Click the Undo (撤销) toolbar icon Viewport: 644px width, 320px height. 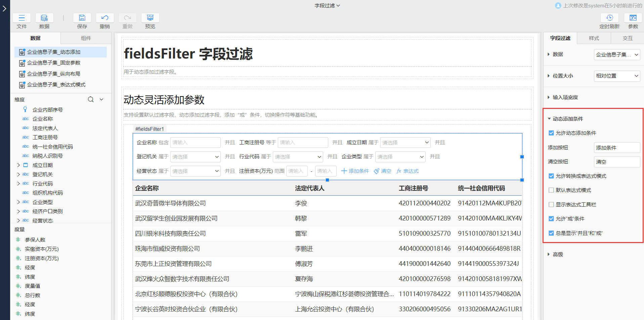point(105,18)
